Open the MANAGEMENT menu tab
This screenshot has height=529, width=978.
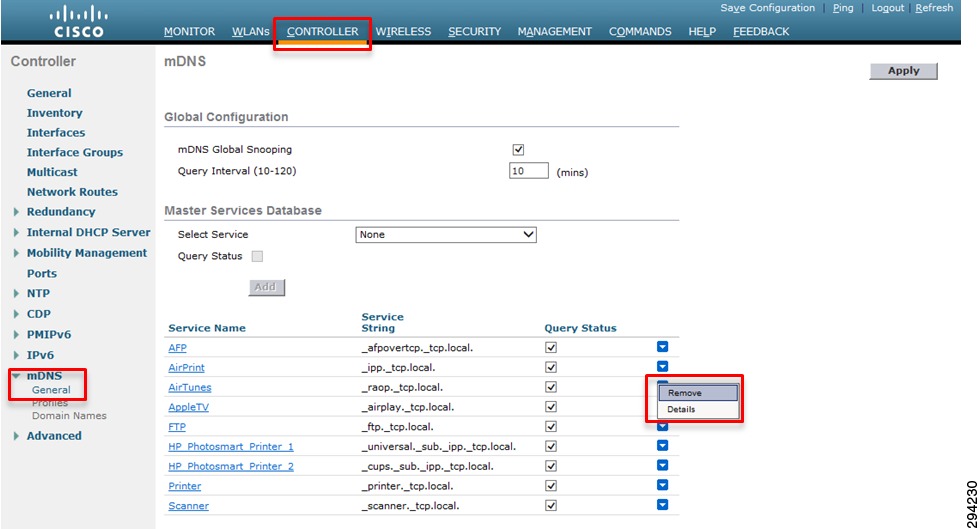(x=554, y=31)
